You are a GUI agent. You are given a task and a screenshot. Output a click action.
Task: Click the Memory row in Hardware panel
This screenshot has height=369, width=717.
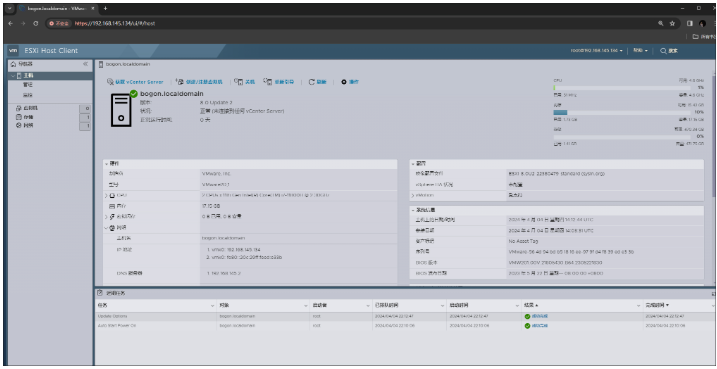click(x=250, y=206)
